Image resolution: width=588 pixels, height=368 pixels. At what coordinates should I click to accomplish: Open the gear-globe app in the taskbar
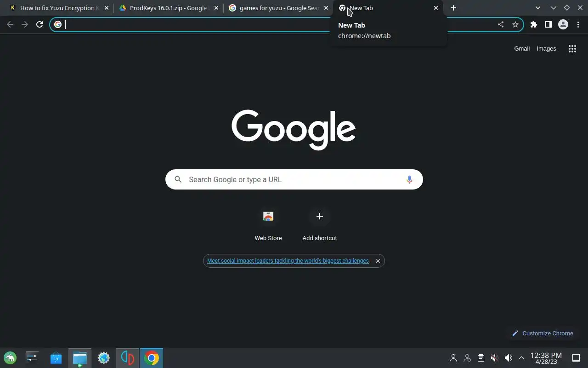pos(104,358)
